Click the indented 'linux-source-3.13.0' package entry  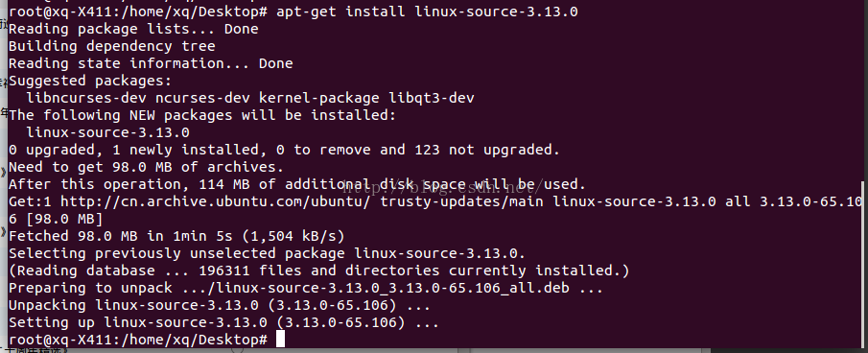(108, 132)
